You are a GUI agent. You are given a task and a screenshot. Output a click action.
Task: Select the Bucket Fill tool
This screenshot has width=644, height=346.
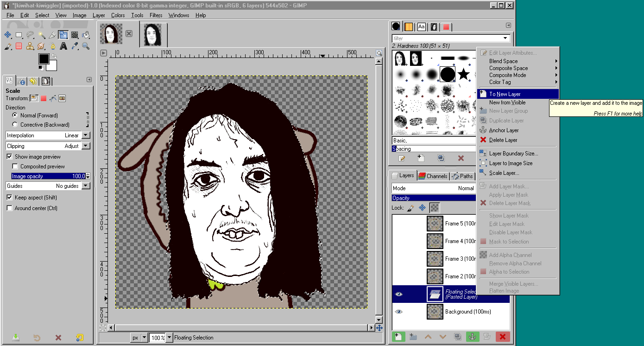click(x=86, y=35)
